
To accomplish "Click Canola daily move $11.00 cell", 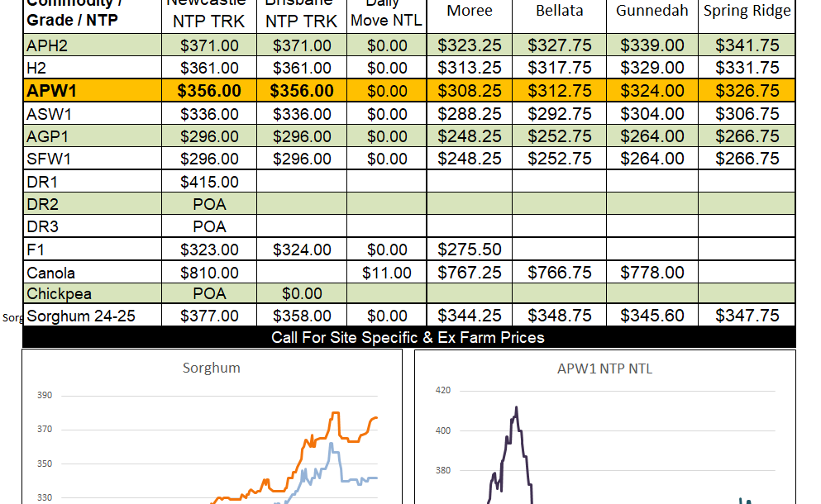I will pyautogui.click(x=387, y=273).
